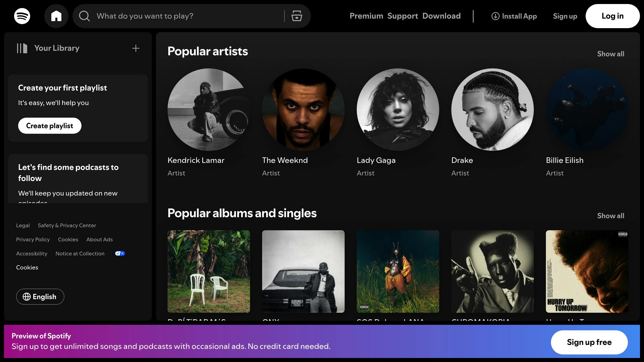644x362 pixels.
Task: Click the privacy choices toggle icon
Action: point(120,253)
